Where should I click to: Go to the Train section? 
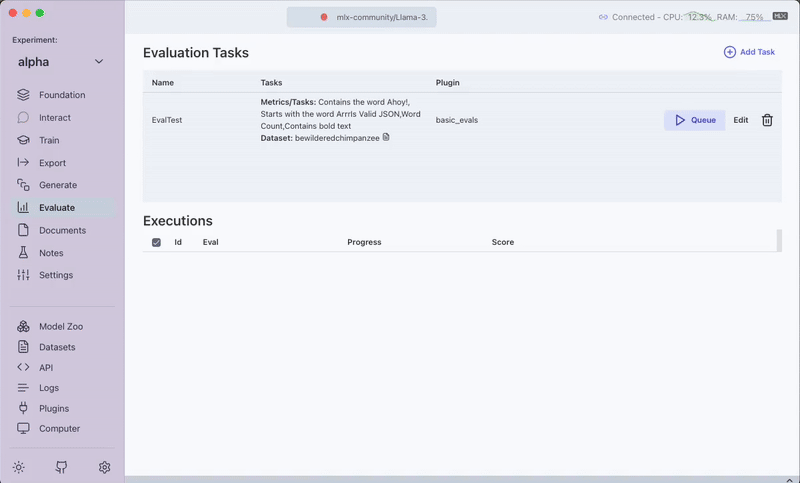[55, 140]
